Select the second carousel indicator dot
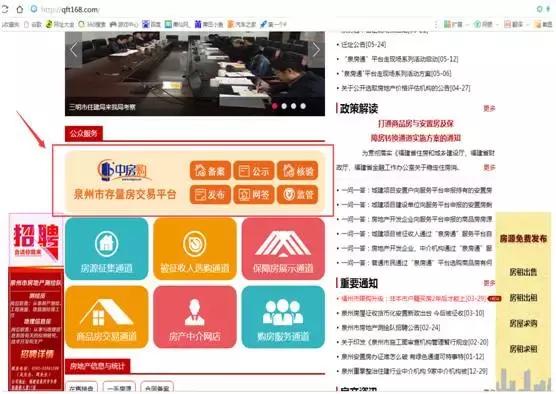This screenshot has height=394, width=556. point(284,106)
